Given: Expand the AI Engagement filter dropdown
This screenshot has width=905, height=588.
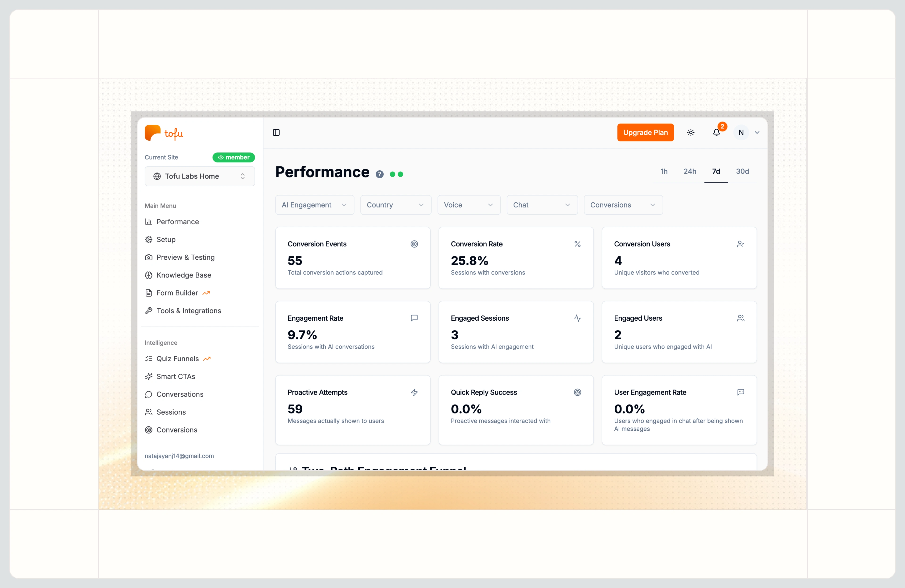Looking at the screenshot, I should coord(314,205).
